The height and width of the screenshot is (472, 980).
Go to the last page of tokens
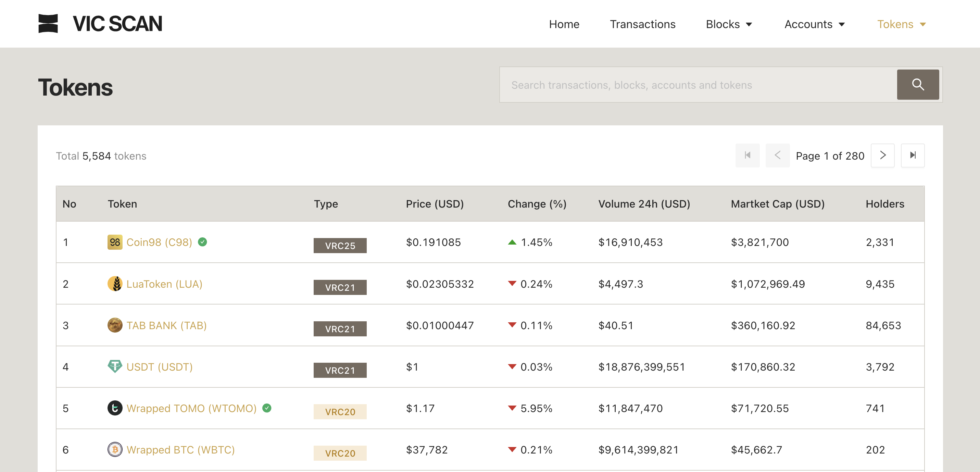912,155
